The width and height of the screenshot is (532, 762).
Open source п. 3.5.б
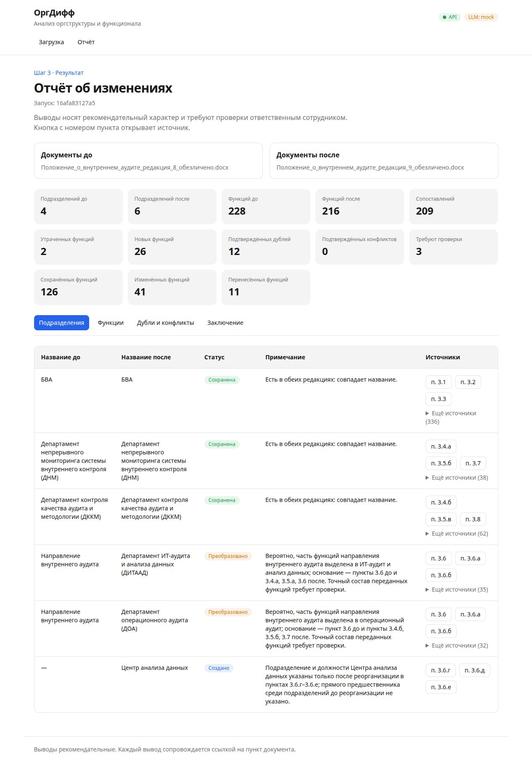(441, 463)
